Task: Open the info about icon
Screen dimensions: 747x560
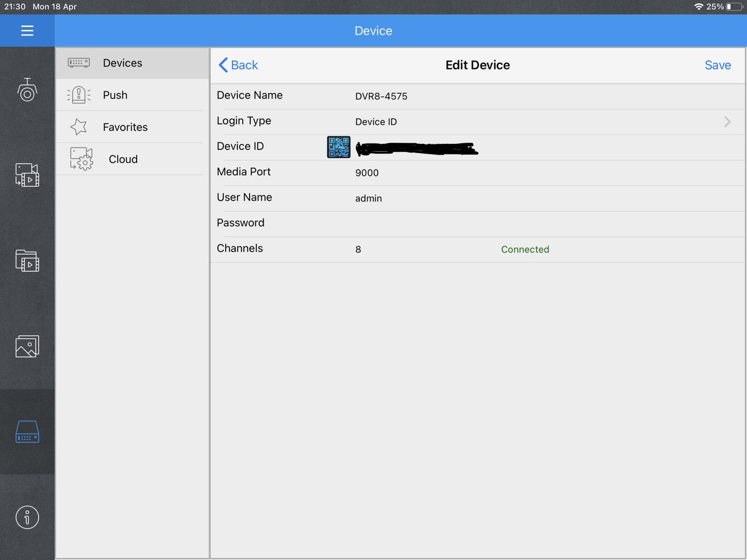Action: [x=27, y=517]
